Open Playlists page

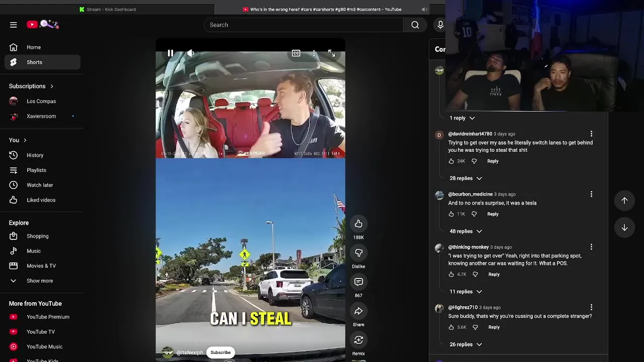point(43,170)
